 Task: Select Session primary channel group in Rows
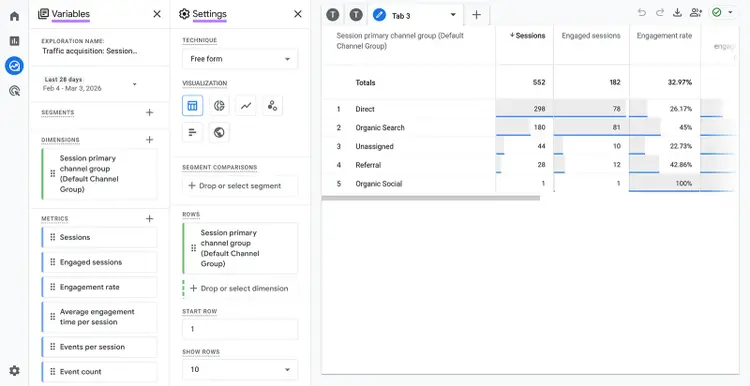[240, 248]
